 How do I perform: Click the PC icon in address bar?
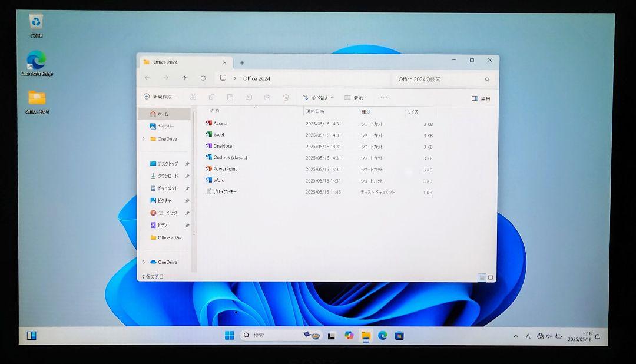point(223,78)
